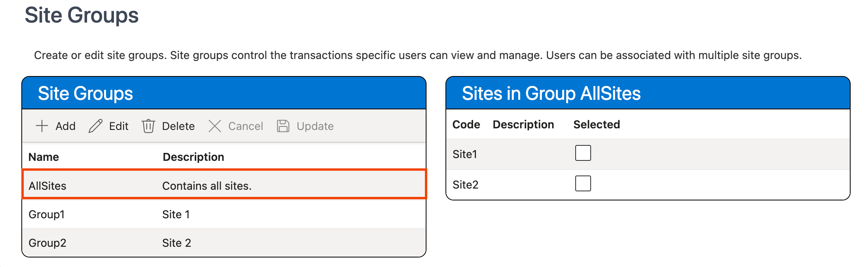Click the Site Groups Description column header
This screenshot has width=868, height=267.
tap(193, 157)
